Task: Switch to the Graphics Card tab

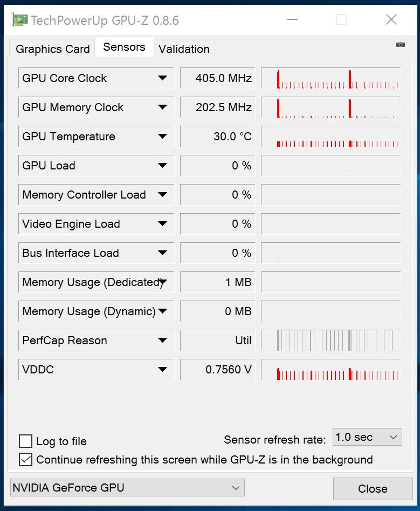Action: 52,49
